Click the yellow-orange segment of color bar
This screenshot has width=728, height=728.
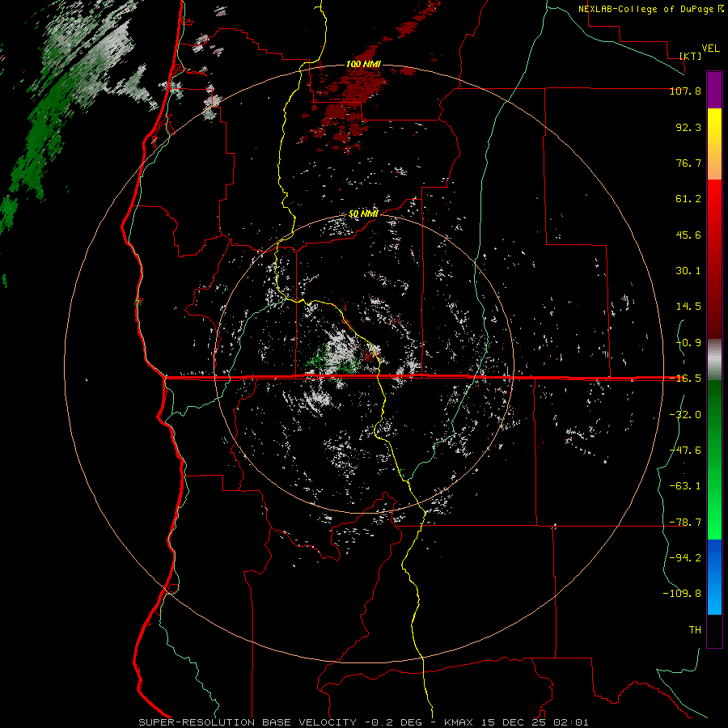coord(714,144)
